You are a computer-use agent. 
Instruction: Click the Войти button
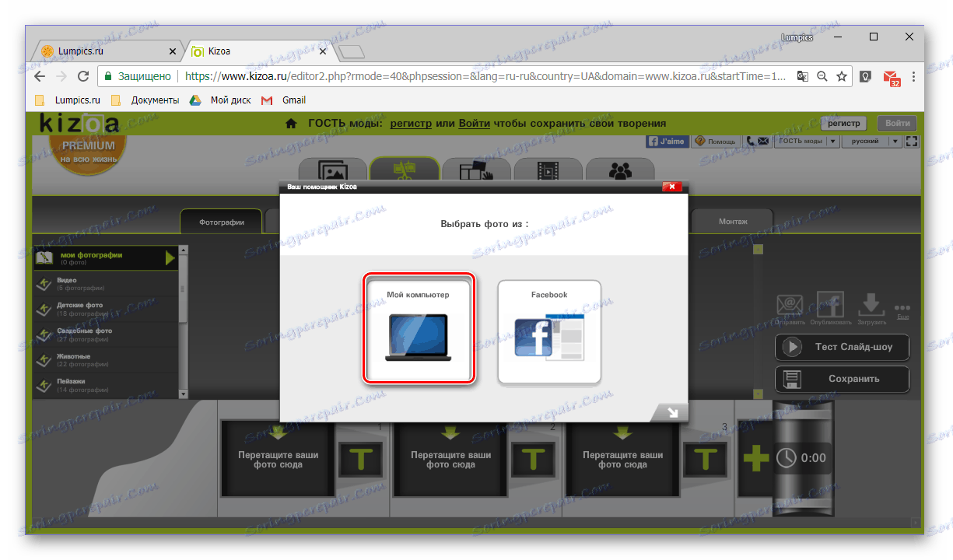coord(897,123)
